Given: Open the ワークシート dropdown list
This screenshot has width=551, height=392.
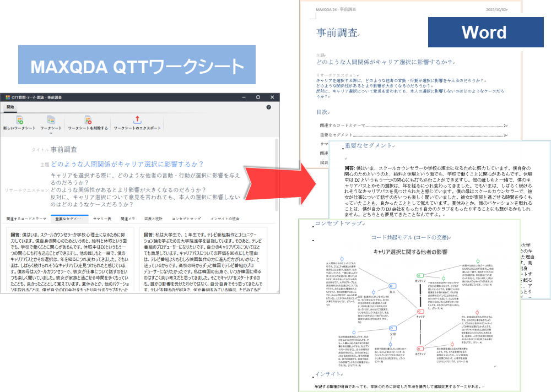Looking at the screenshot, I should pyautogui.click(x=51, y=133).
